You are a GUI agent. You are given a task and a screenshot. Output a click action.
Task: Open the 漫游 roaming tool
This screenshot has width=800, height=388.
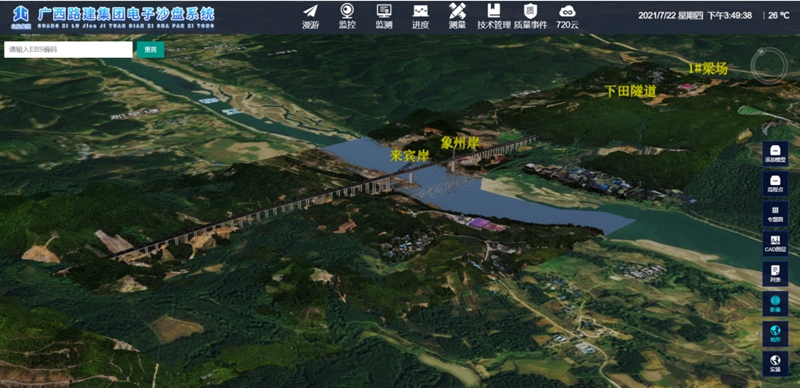click(310, 16)
